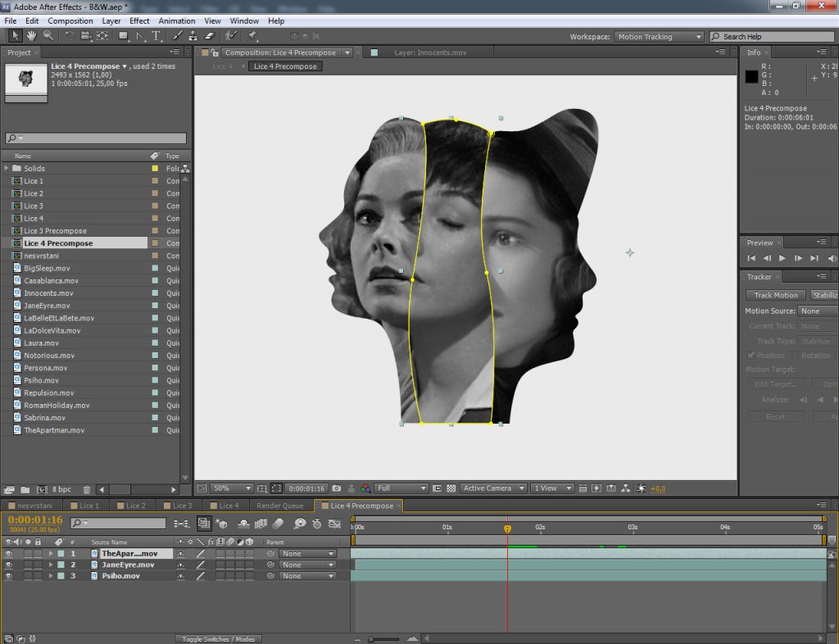Open the Animation menu
Image resolution: width=839 pixels, height=644 pixels.
[x=179, y=20]
